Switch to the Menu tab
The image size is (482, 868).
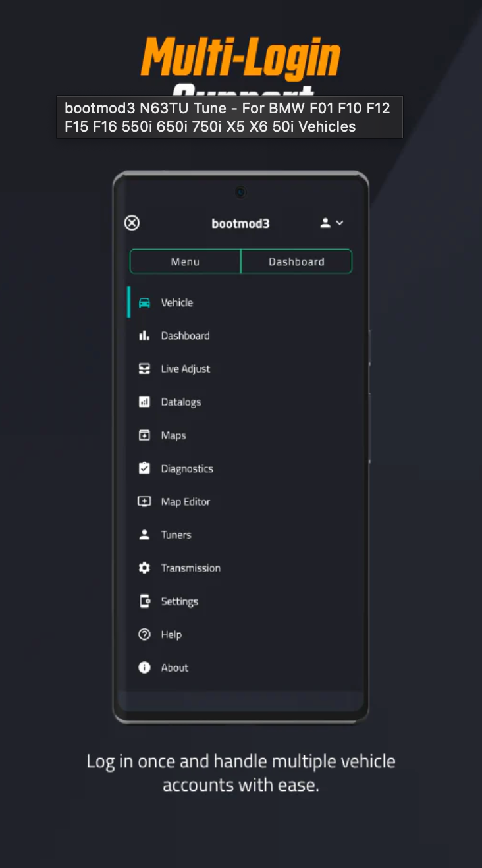coord(185,261)
